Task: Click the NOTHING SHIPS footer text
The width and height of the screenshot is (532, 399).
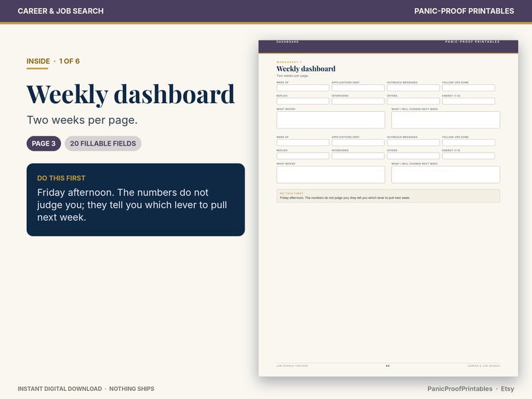Action: pyautogui.click(x=131, y=388)
